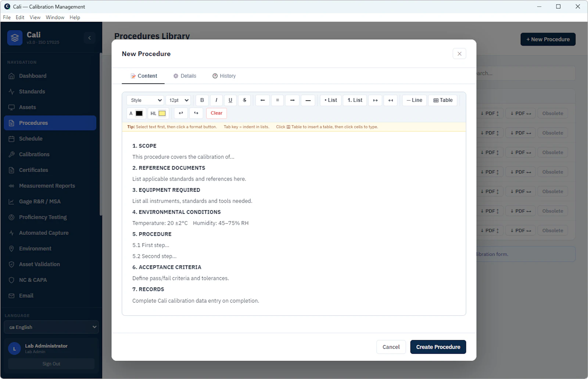Open the 12pt font size dropdown
This screenshot has height=379, width=588.
point(178,100)
